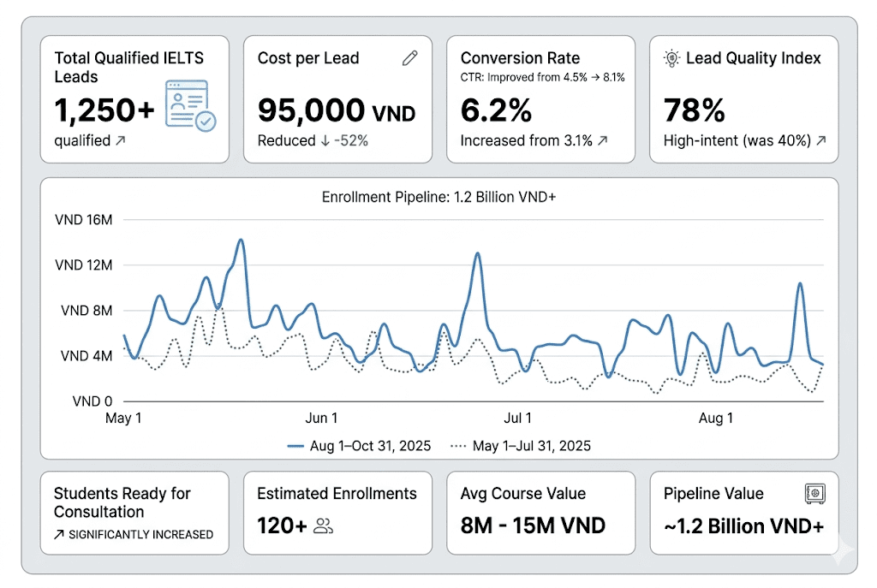Click the '95,000 VND' value
This screenshot has width=877, height=588.
coord(337,110)
